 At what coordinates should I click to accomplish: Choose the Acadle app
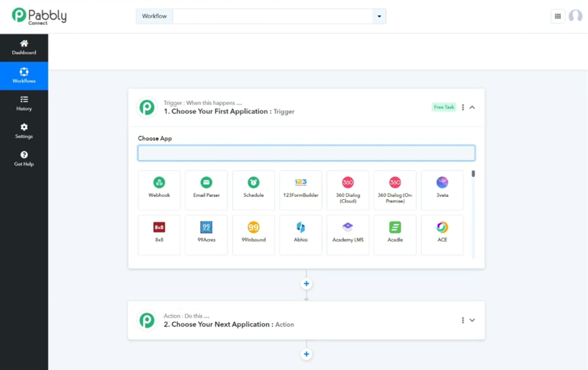point(395,235)
